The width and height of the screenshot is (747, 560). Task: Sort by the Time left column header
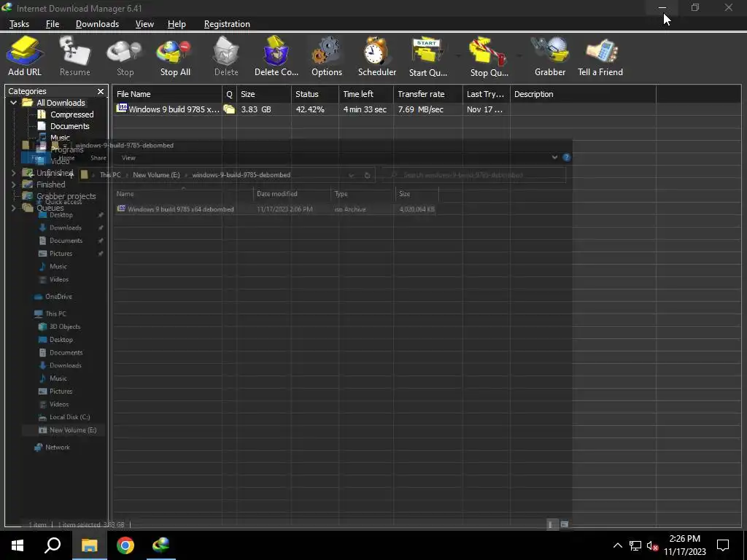click(366, 94)
